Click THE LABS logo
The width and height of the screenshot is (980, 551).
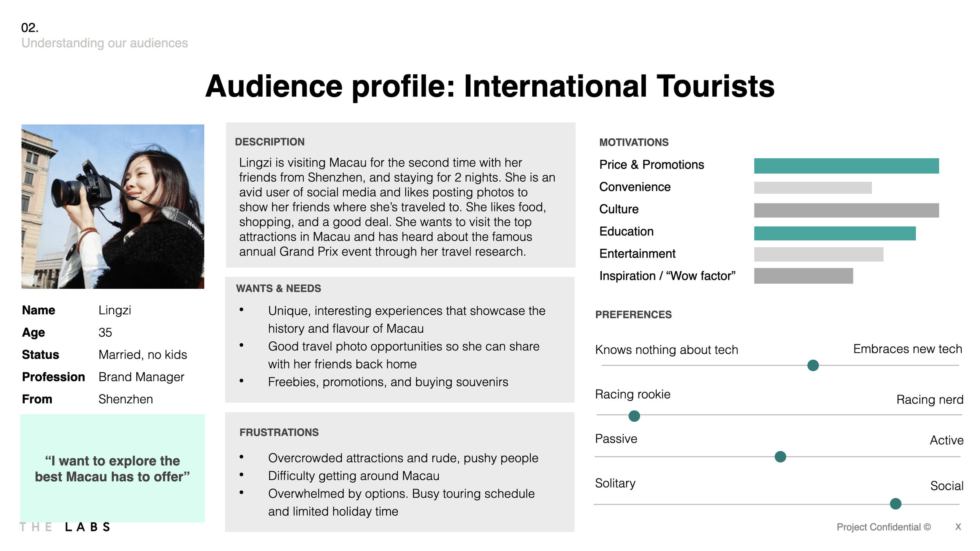click(65, 527)
